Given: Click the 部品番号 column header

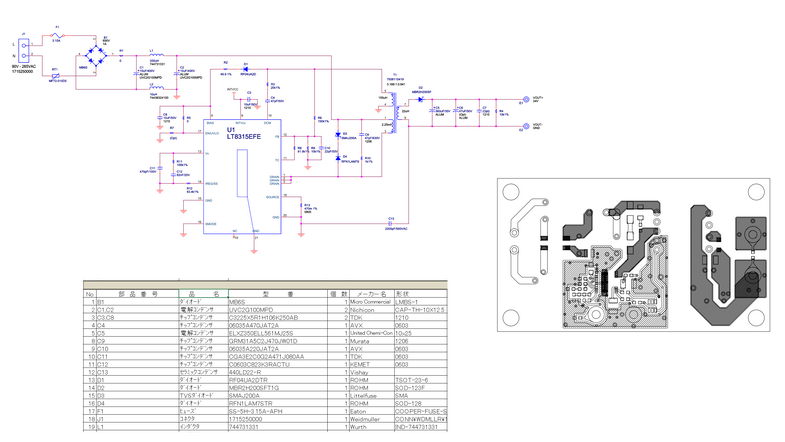Looking at the screenshot, I should point(132,293).
